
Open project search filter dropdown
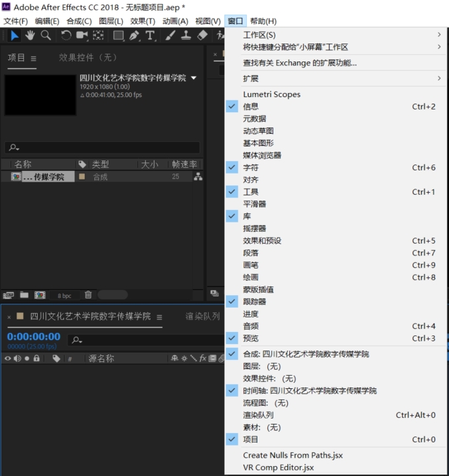click(x=14, y=147)
